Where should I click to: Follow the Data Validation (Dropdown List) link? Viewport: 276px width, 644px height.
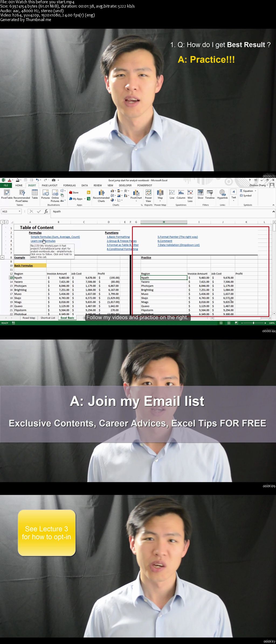[x=178, y=245]
